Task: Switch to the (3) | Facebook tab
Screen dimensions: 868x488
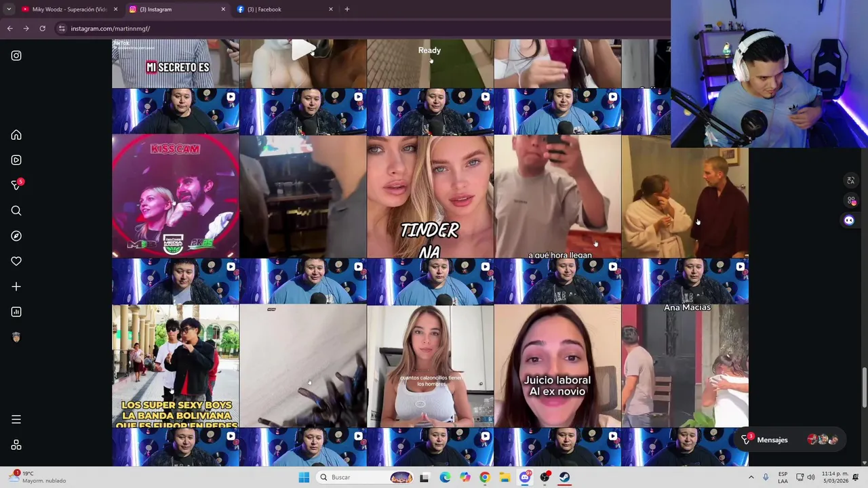Action: [285, 9]
